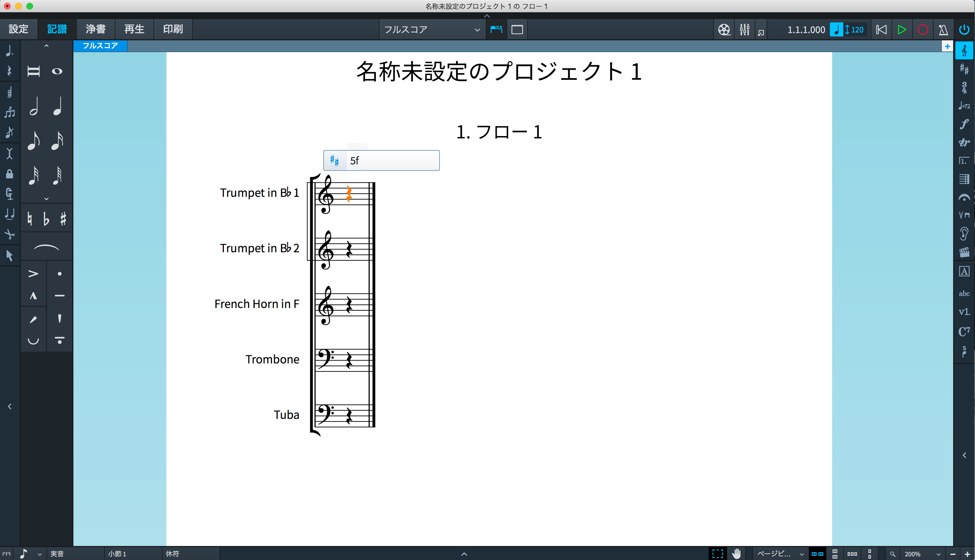This screenshot has width=975, height=560.
Task: Open the Dynamics panel
Action: click(x=964, y=124)
